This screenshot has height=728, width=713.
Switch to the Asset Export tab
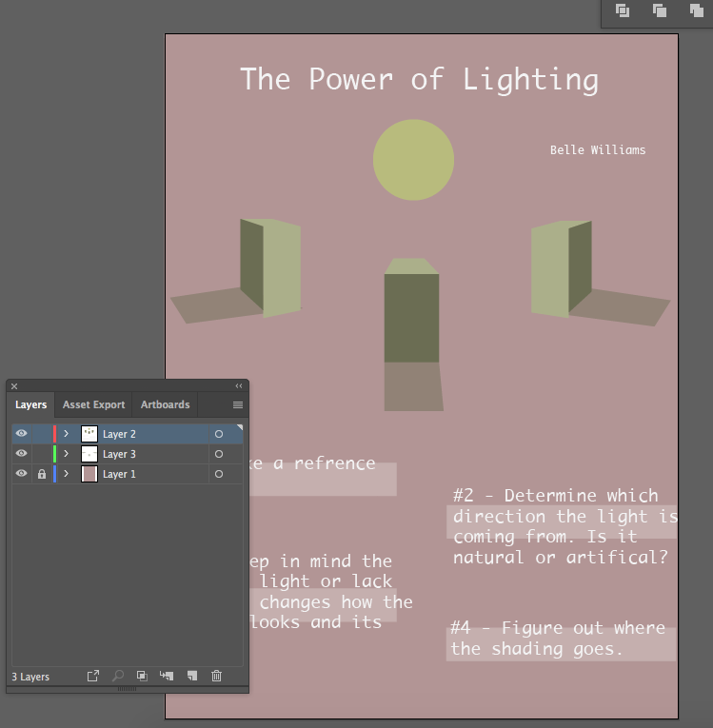(x=93, y=404)
